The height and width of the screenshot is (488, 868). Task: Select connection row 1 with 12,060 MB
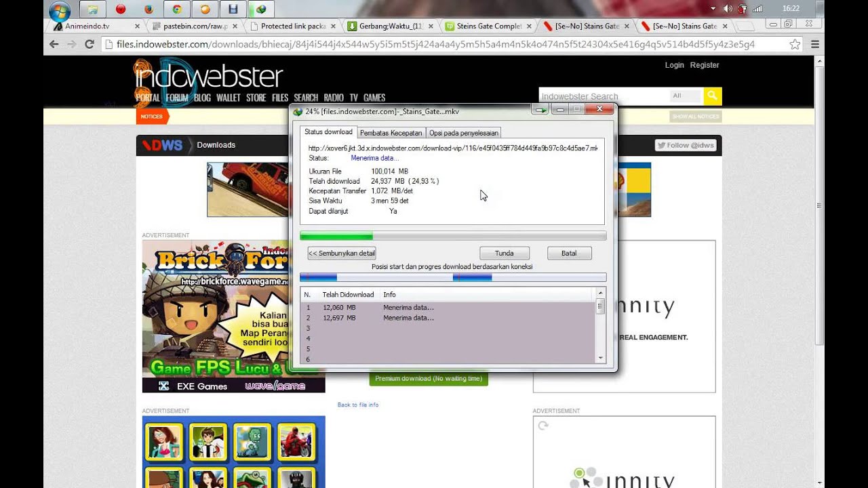[448, 308]
